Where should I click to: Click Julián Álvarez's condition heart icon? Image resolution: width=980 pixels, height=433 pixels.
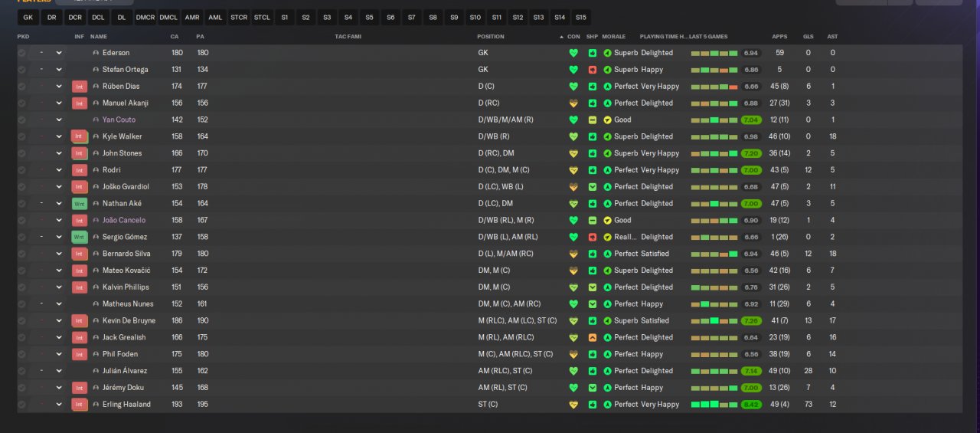click(573, 371)
